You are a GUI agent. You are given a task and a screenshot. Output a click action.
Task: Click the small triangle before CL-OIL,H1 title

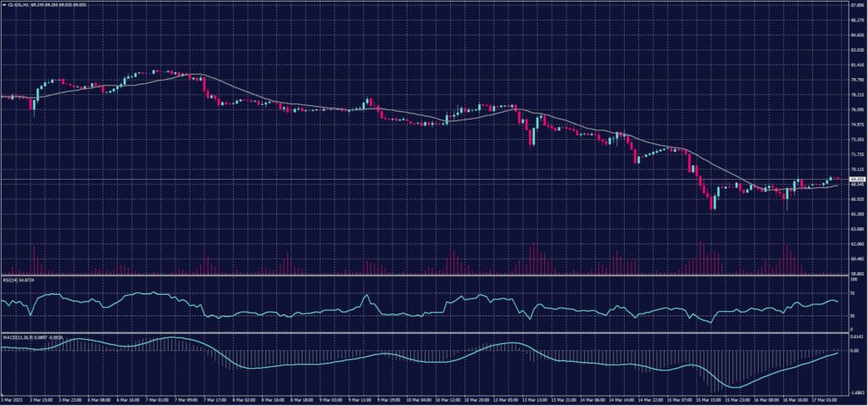tap(3, 3)
